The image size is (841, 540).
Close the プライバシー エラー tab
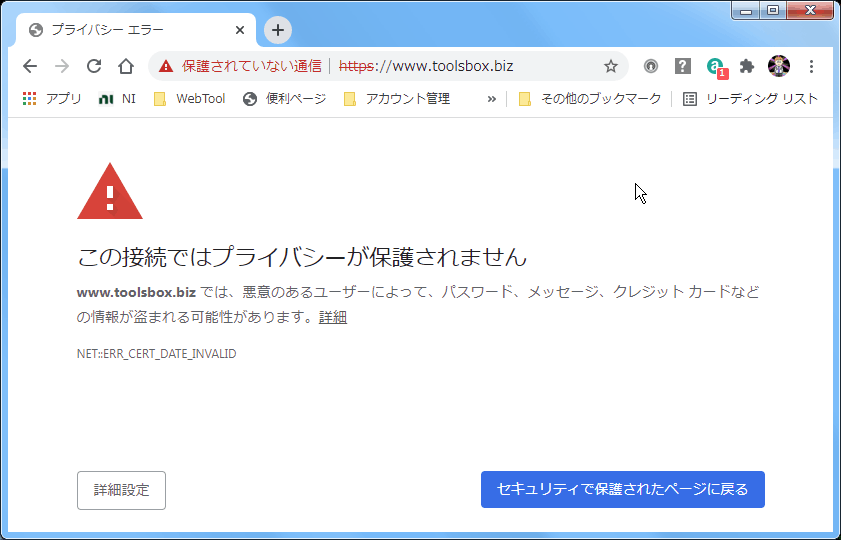[x=240, y=30]
